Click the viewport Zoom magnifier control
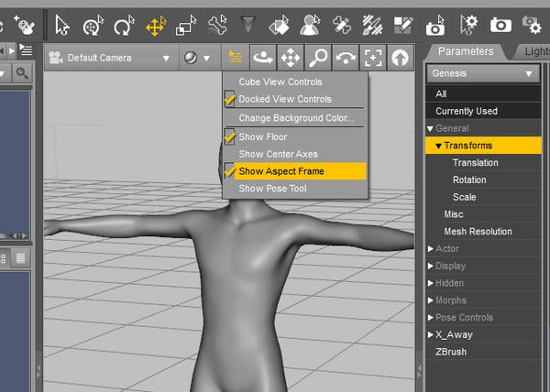This screenshot has width=550, height=392. click(x=318, y=58)
